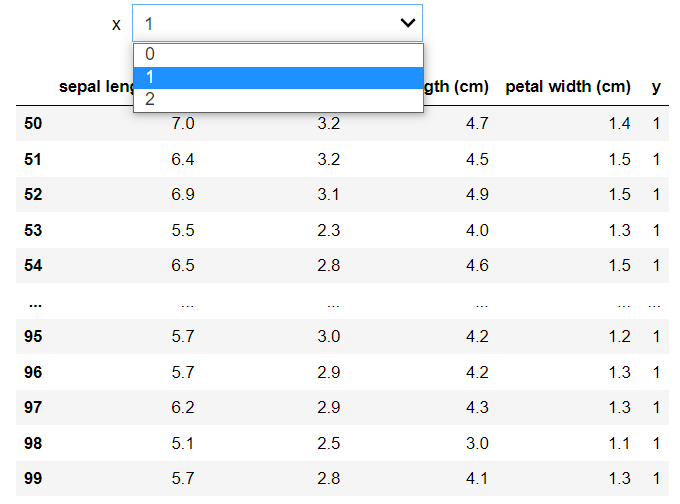Click the value 3.1 in row 52
This screenshot has width=680, height=504.
(x=328, y=194)
